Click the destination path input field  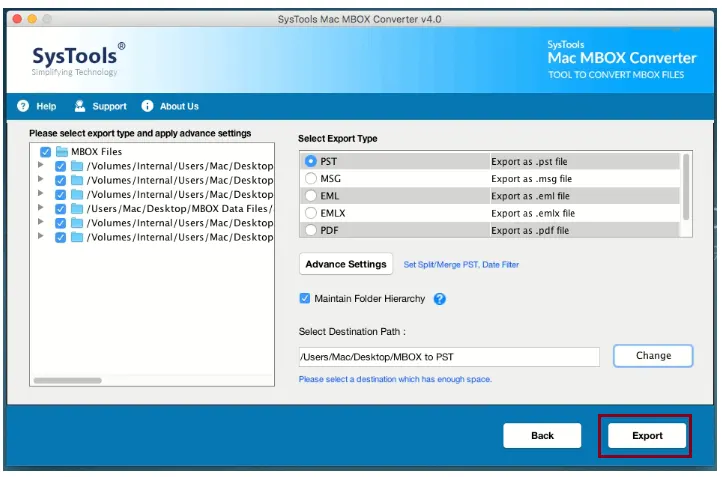click(449, 357)
